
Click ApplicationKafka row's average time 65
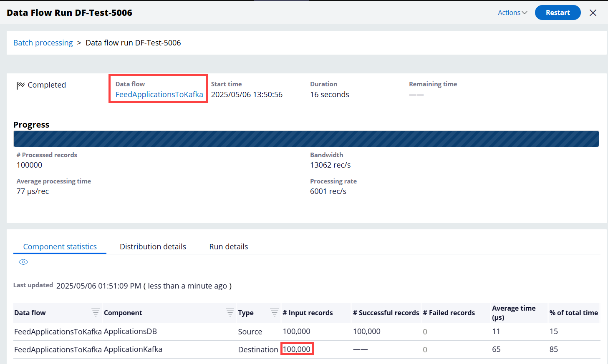496,349
